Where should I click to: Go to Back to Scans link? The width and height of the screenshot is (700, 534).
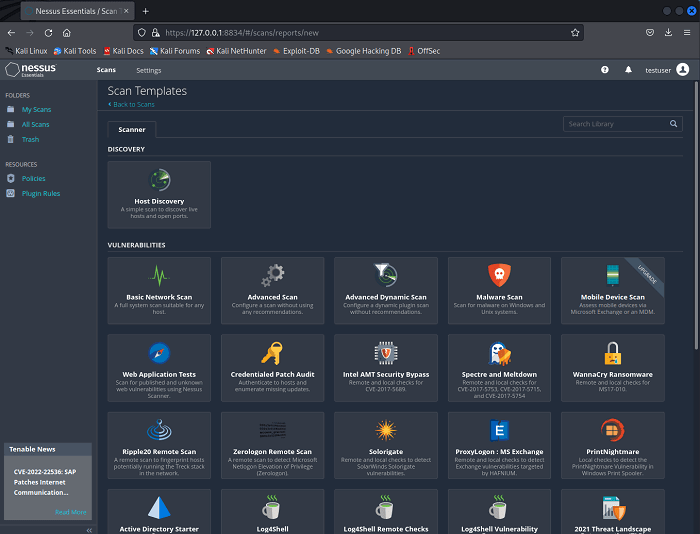pyautogui.click(x=133, y=104)
